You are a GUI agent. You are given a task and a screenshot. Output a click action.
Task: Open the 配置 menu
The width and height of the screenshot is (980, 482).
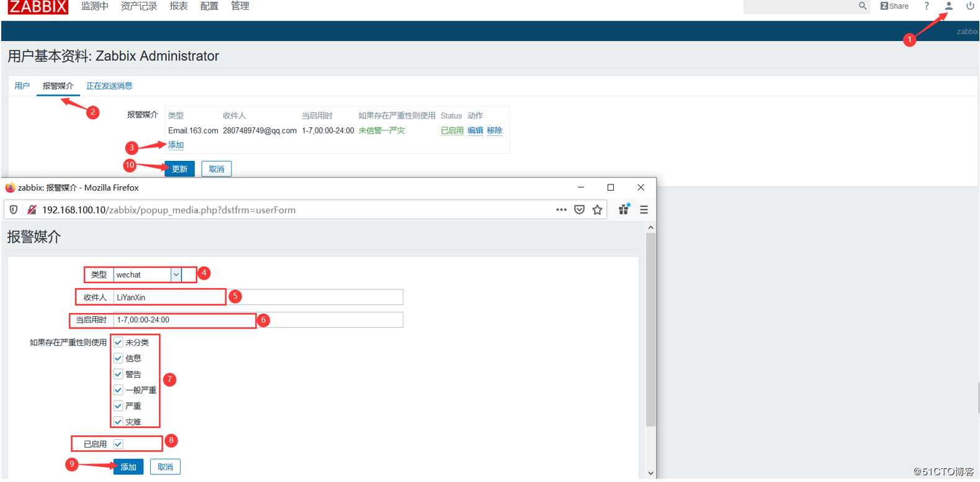click(x=209, y=6)
